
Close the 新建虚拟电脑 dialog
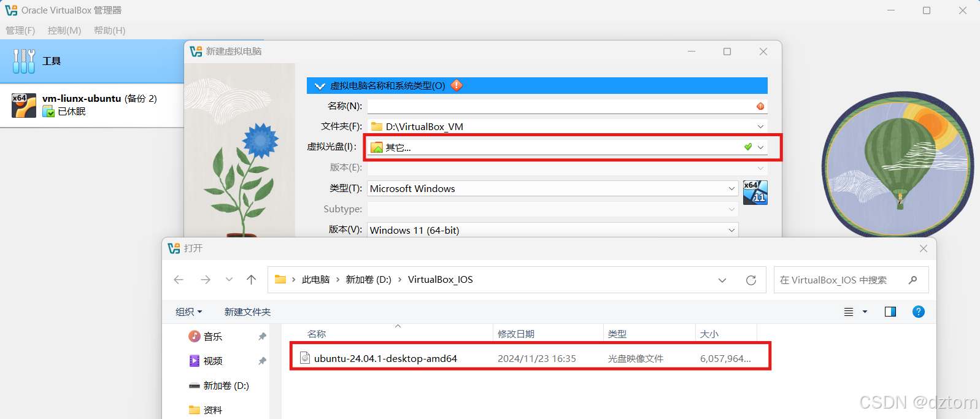tap(763, 52)
